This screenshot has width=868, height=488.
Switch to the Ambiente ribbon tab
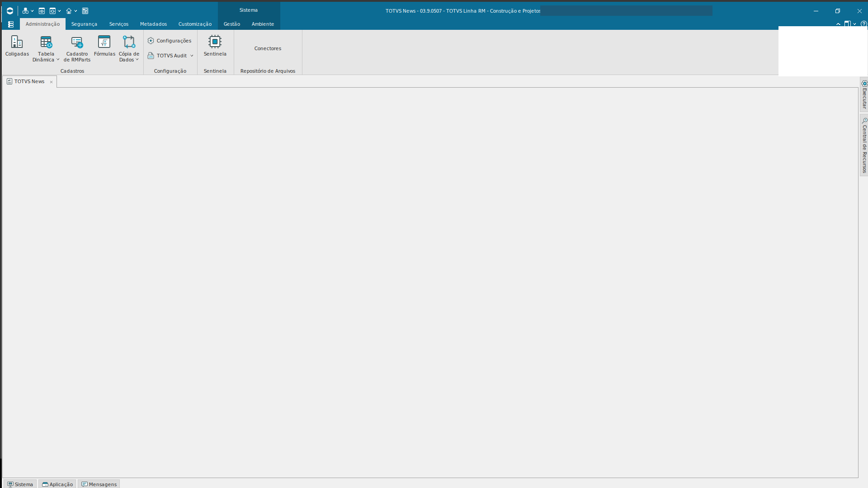coord(263,24)
